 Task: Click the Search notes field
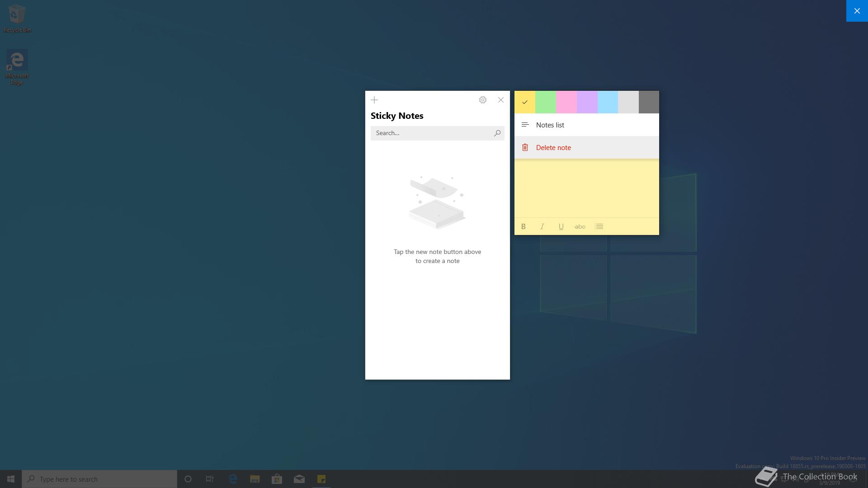437,133
